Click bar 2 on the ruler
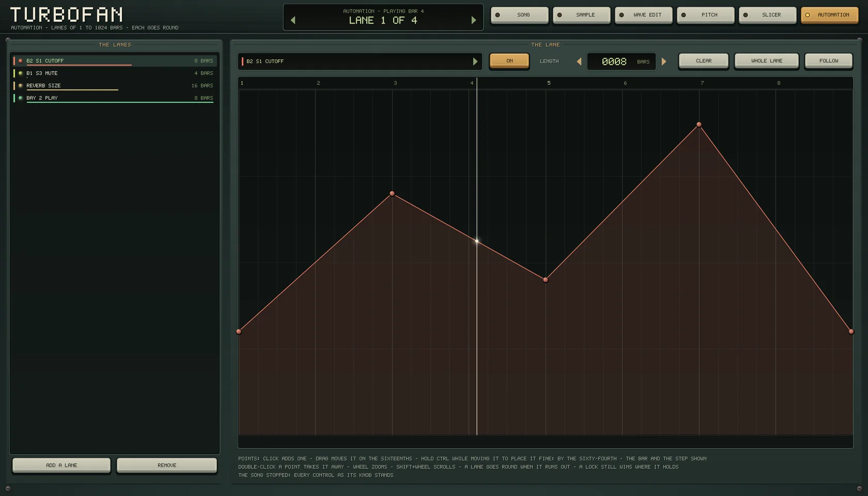This screenshot has height=496, width=868. (x=318, y=83)
